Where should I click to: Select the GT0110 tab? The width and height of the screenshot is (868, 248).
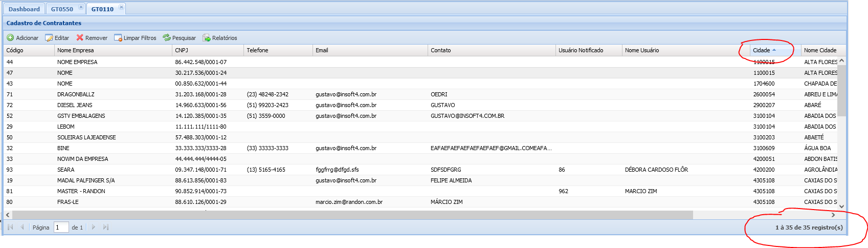pos(102,9)
